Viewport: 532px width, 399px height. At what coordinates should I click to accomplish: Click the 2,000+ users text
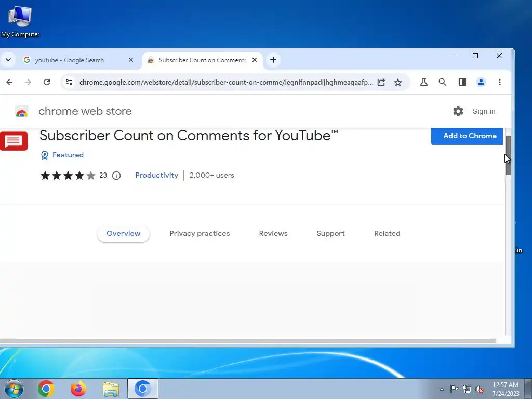coord(212,176)
